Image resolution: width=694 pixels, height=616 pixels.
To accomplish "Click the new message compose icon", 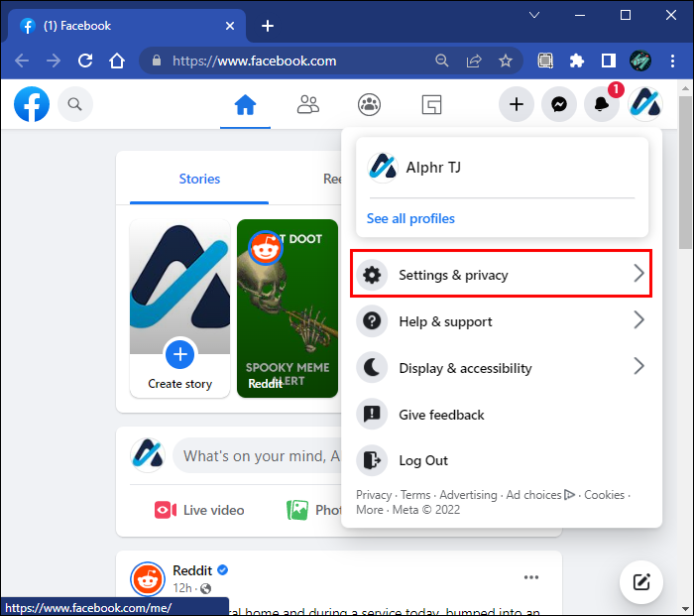I will point(641,582).
